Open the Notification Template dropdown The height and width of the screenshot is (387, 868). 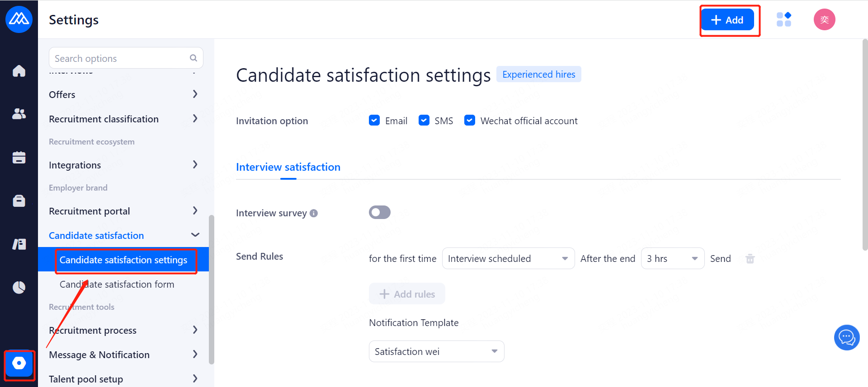tap(436, 351)
